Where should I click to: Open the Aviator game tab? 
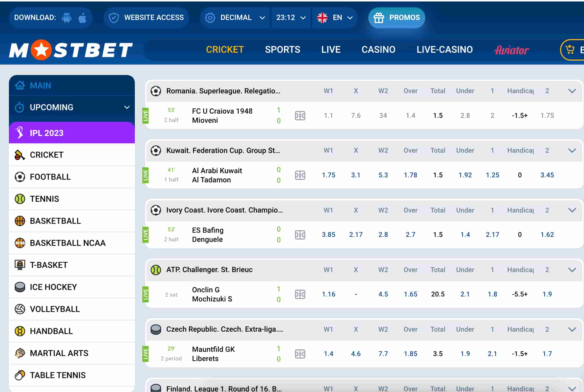(x=511, y=50)
